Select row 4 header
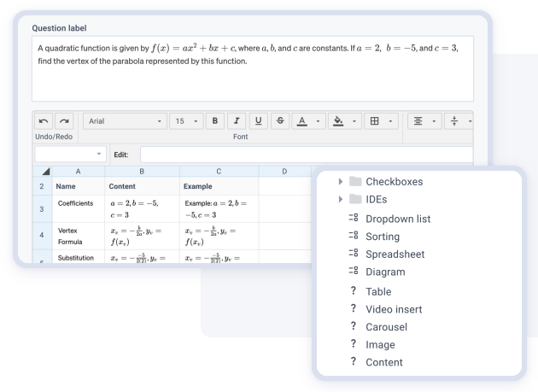Image resolution: width=538 pixels, height=392 pixels. tap(42, 235)
